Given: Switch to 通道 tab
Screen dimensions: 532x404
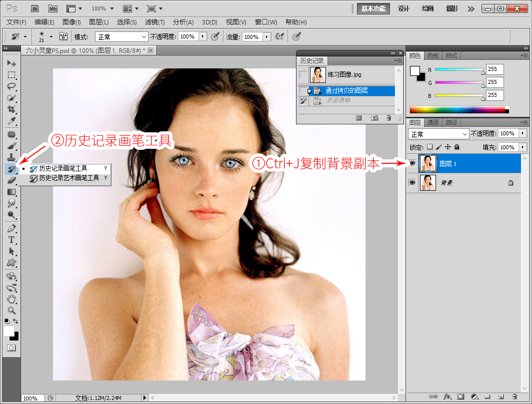Looking at the screenshot, I should [x=433, y=122].
